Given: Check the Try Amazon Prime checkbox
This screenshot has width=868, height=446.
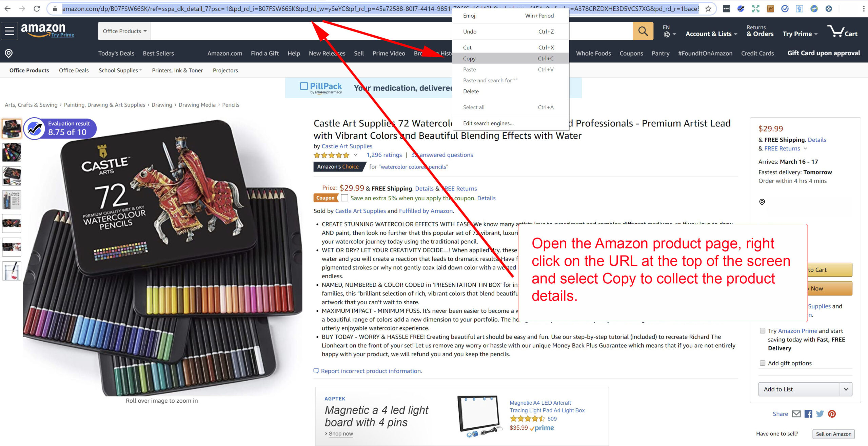Looking at the screenshot, I should click(763, 330).
